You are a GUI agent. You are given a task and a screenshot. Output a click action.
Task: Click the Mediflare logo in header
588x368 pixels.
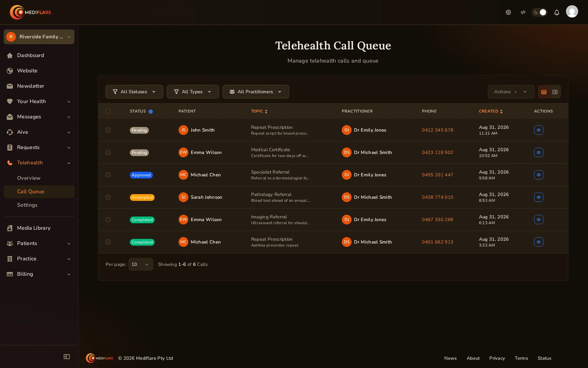[x=31, y=12]
